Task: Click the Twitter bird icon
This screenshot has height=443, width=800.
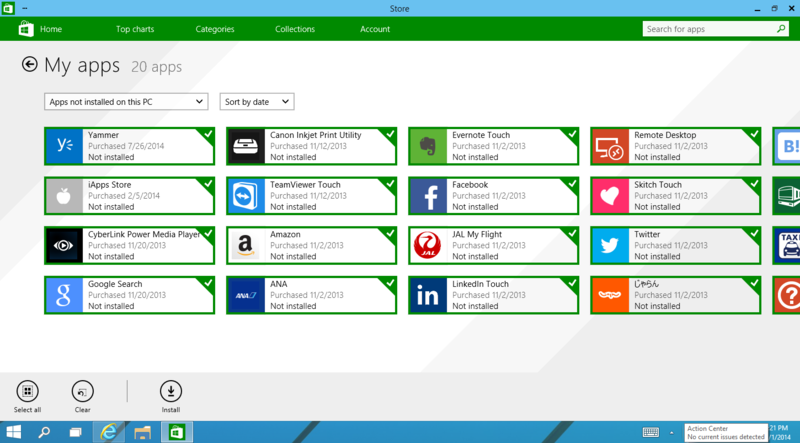Action: (x=610, y=245)
